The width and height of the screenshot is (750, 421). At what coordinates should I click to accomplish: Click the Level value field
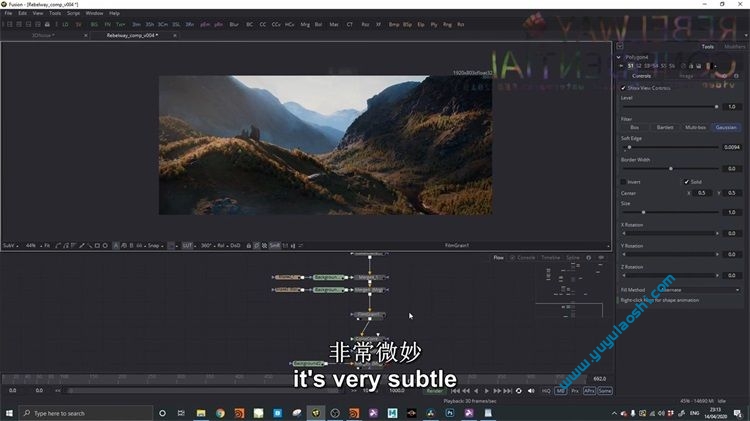[x=732, y=107]
